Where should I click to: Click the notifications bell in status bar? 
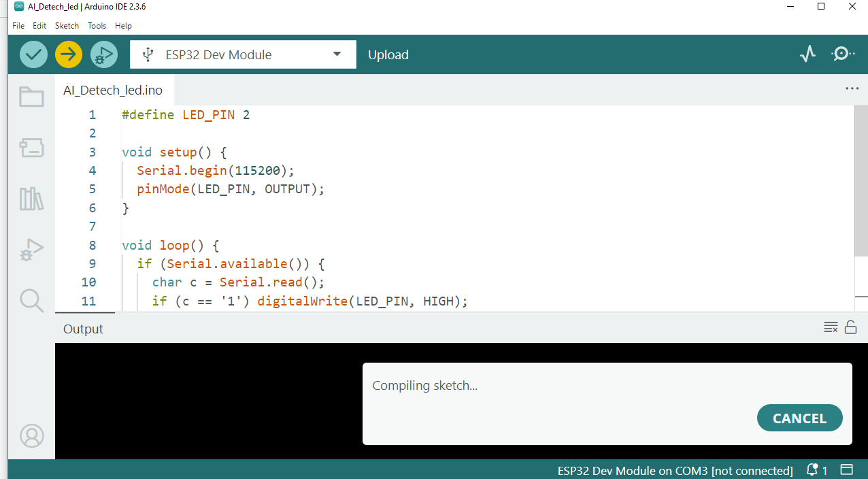click(814, 470)
